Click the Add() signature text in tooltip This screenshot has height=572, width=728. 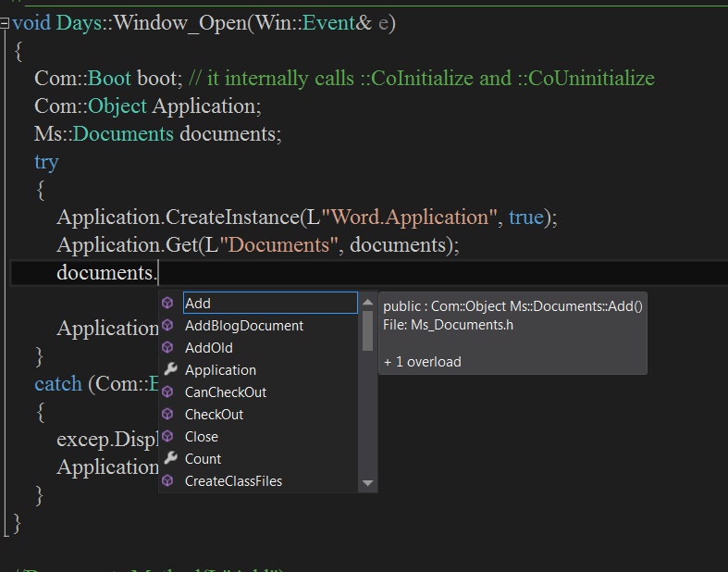point(512,306)
